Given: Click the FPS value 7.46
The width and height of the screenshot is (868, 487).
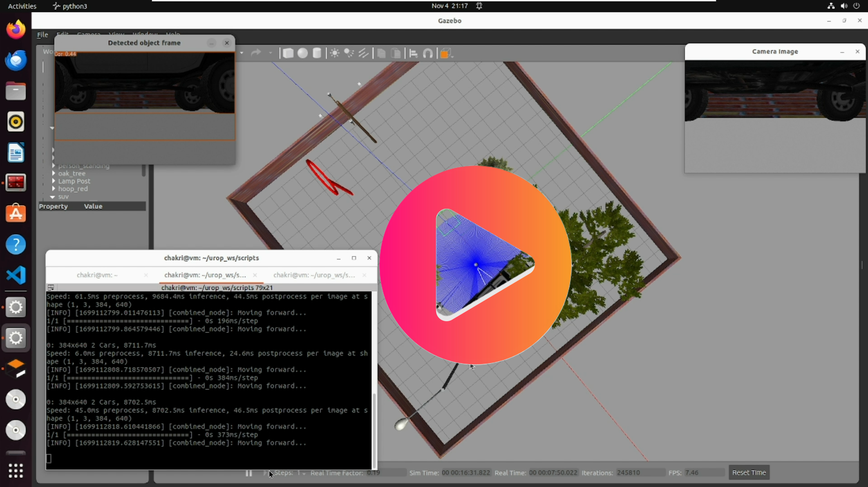Looking at the screenshot, I should [x=704, y=473].
